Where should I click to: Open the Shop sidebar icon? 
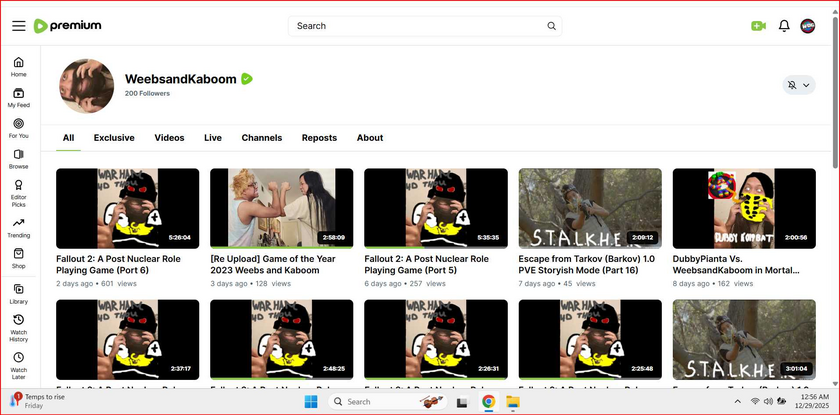[x=19, y=258]
